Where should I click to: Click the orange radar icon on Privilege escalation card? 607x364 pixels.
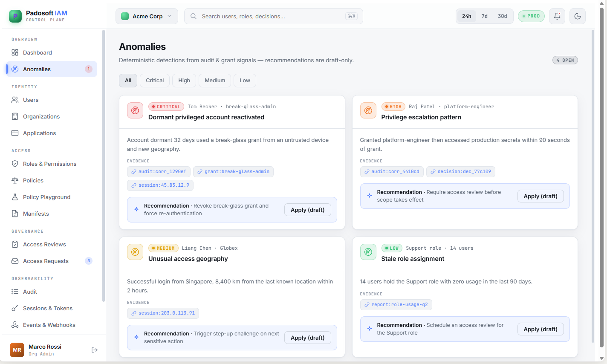tap(368, 110)
